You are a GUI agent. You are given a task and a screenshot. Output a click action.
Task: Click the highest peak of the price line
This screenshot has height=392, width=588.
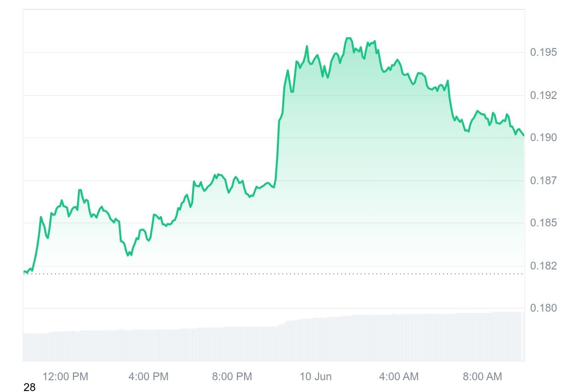click(348, 38)
